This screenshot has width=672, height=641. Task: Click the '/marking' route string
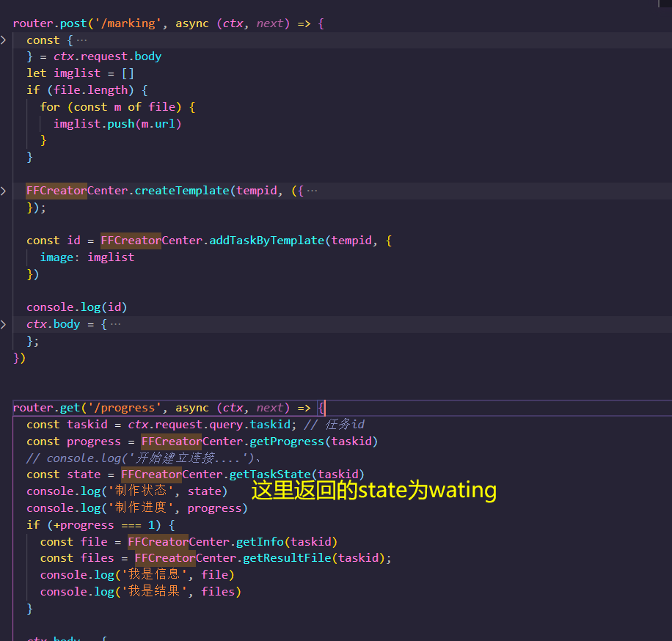[x=129, y=23]
